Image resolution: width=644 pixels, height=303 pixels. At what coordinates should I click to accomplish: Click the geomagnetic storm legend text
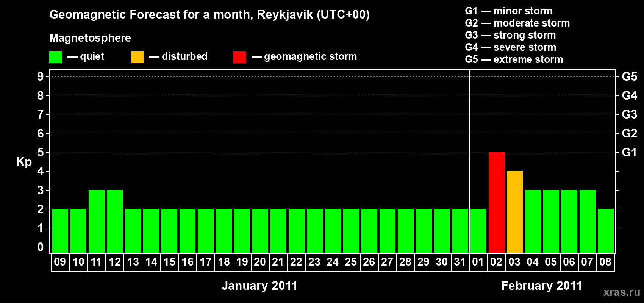coord(311,57)
